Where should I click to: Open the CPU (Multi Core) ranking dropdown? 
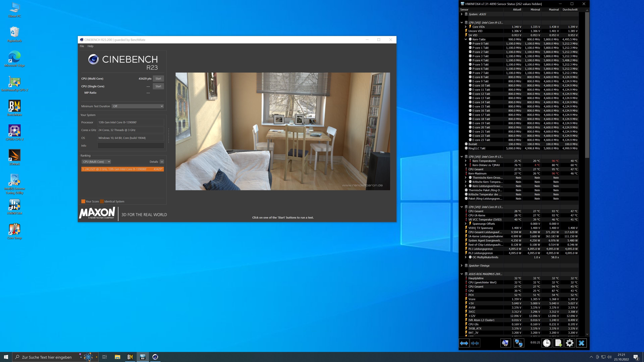(x=96, y=162)
